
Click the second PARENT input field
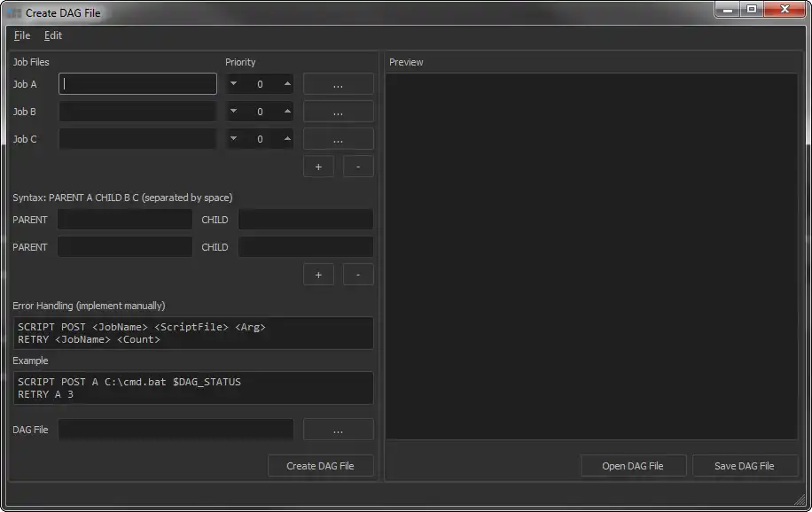tap(125, 247)
